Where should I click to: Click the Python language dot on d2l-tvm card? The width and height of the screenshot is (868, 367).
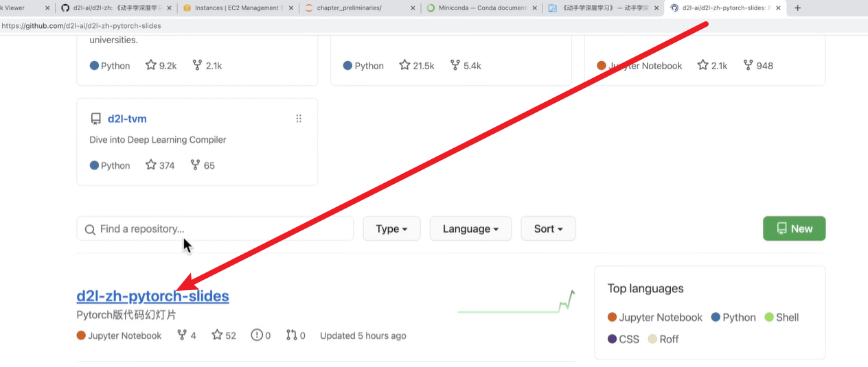point(95,165)
